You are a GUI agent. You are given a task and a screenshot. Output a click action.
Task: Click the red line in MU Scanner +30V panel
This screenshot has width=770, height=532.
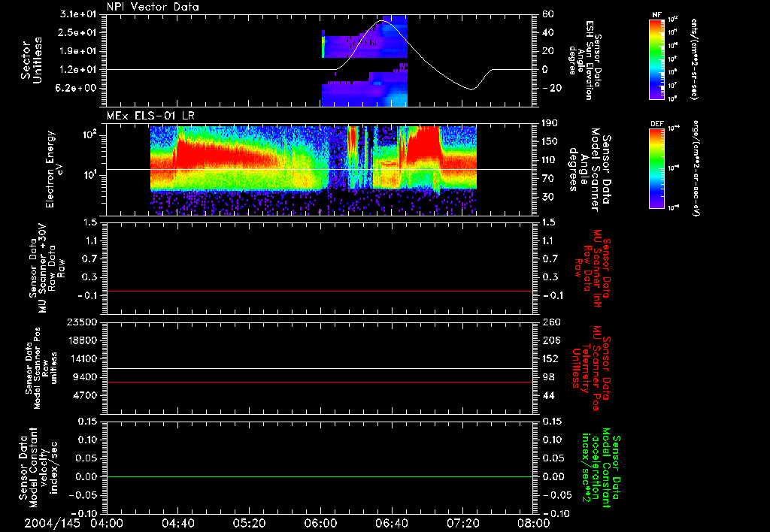320,291
